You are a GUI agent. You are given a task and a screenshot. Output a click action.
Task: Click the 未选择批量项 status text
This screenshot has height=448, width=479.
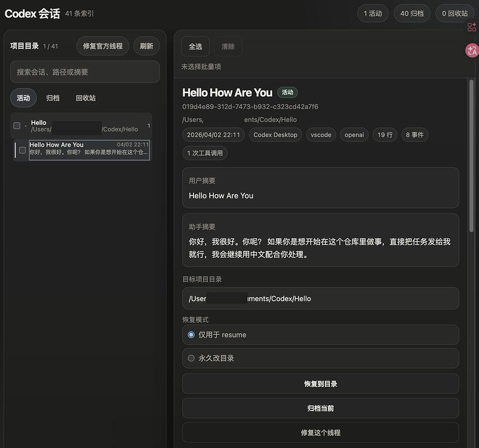pyautogui.click(x=201, y=67)
